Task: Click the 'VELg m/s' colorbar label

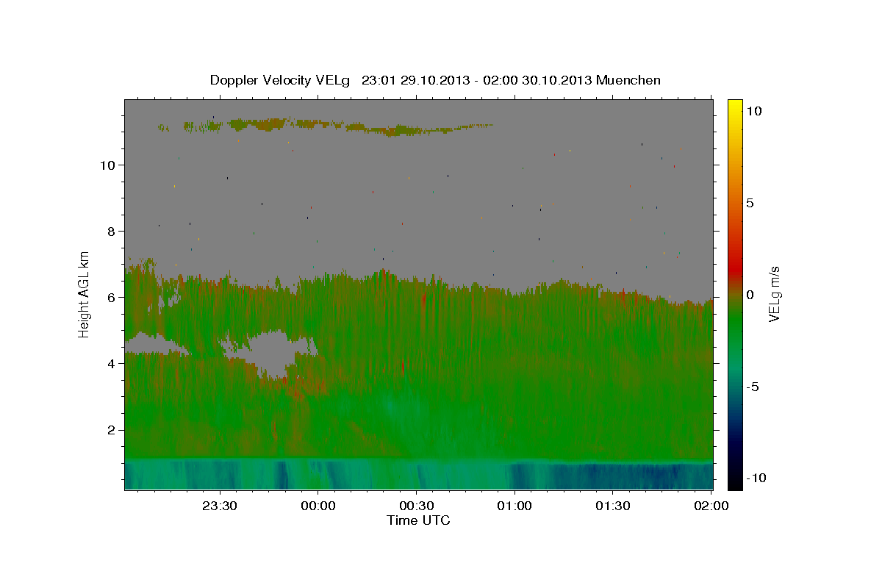Action: click(x=774, y=294)
